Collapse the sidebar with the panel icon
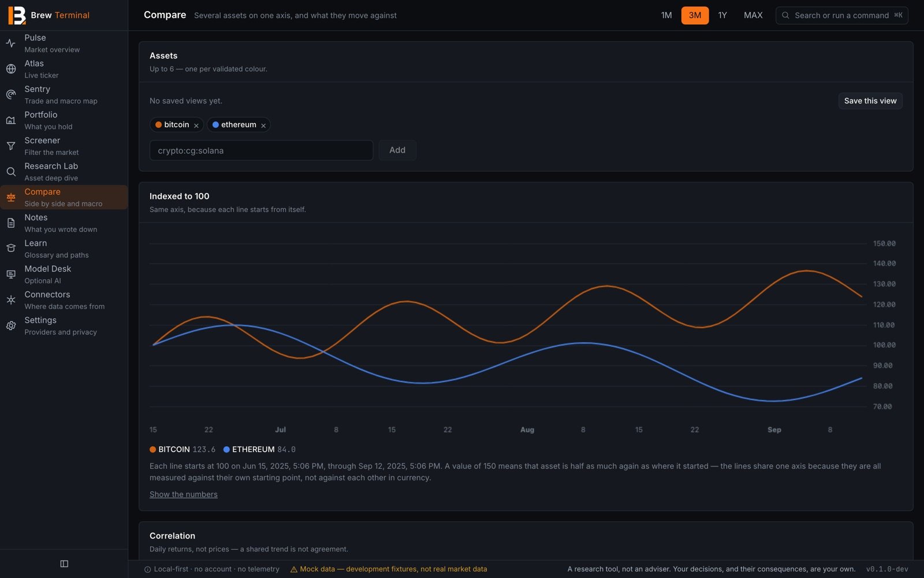 pyautogui.click(x=64, y=564)
